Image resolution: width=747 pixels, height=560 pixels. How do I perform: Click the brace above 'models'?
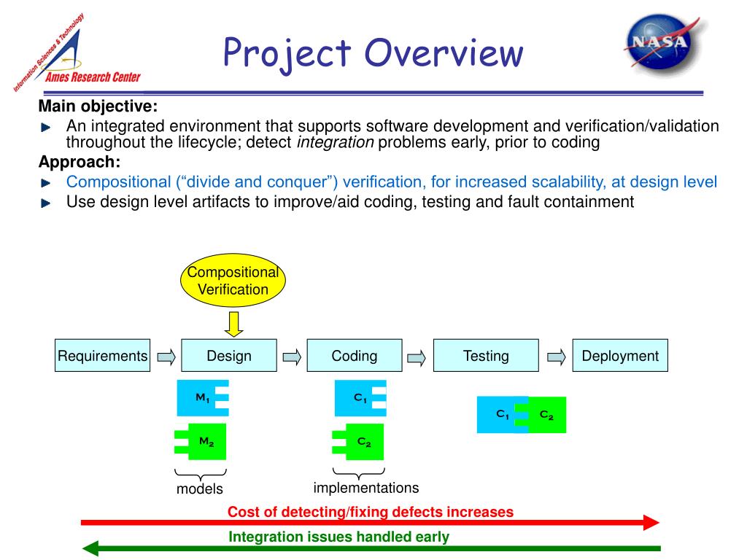201,474
